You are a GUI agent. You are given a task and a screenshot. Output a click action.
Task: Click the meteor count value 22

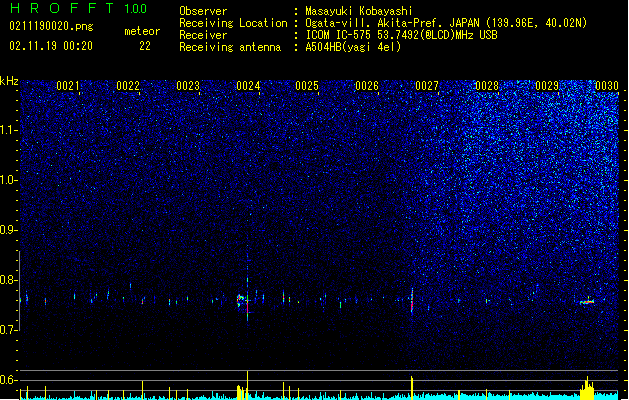tap(145, 46)
